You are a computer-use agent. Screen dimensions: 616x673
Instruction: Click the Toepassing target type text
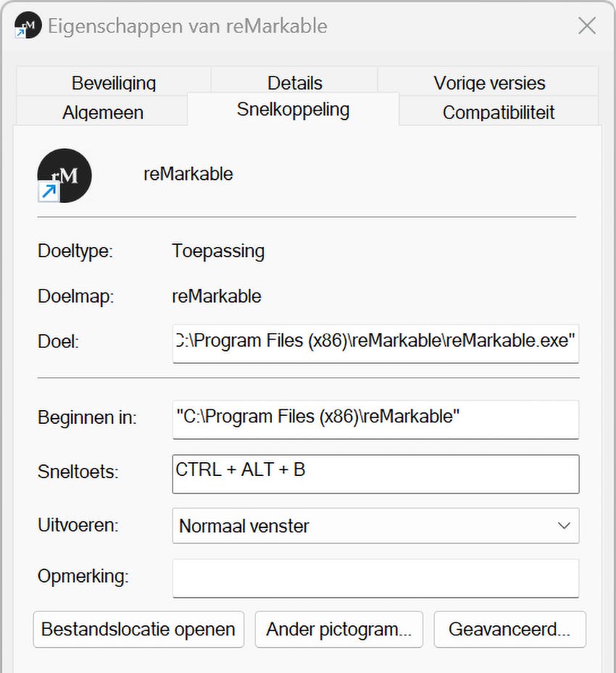218,251
